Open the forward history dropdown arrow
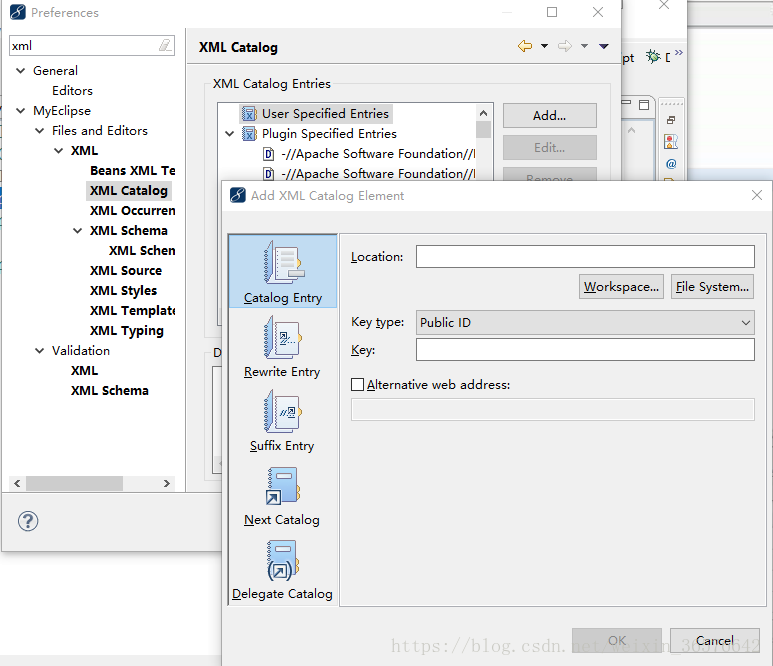The image size is (773, 666). pyautogui.click(x=584, y=46)
